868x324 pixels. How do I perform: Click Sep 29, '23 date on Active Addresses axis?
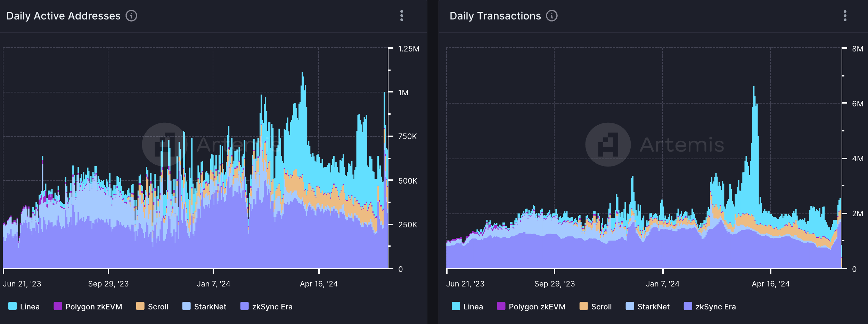(108, 284)
